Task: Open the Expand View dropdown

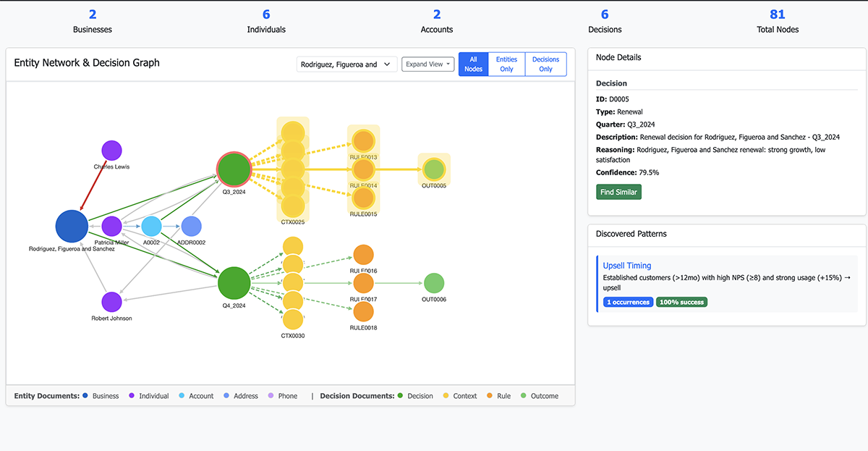Action: click(x=427, y=64)
